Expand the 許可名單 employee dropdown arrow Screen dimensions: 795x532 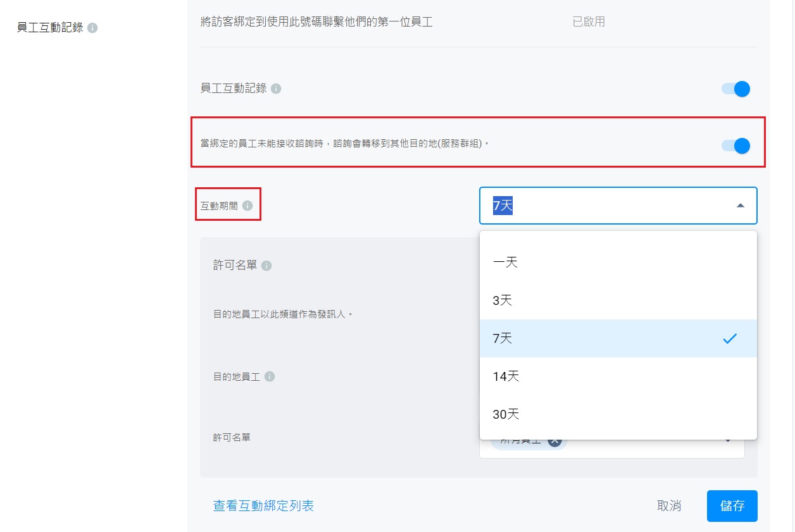[x=728, y=441]
